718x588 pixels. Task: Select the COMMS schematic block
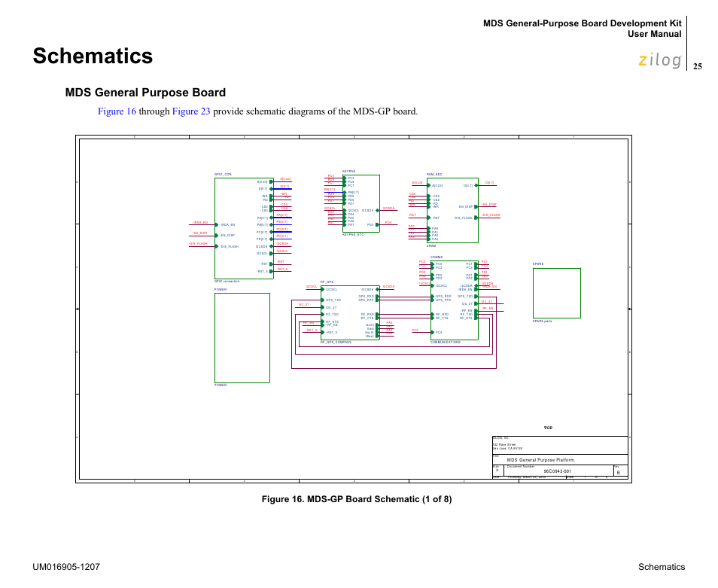[x=455, y=300]
